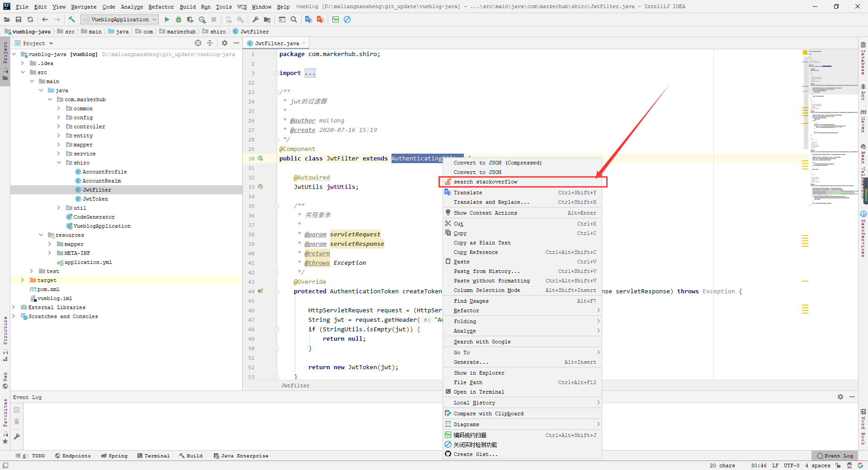The width and height of the screenshot is (868, 470).
Task: Open the TODO tool window
Action: 30,456
